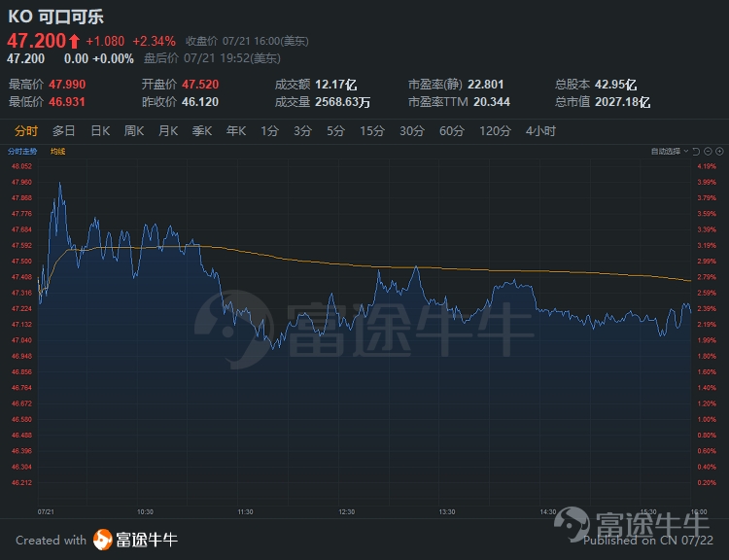The width and height of the screenshot is (729, 560).
Task: Select the 1分 interval tab
Action: tap(269, 131)
